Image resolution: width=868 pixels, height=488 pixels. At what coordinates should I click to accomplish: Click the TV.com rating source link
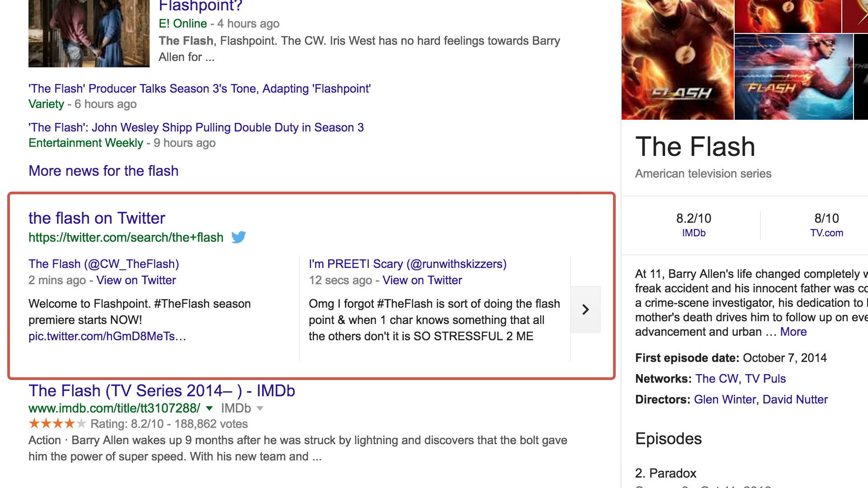[826, 233]
